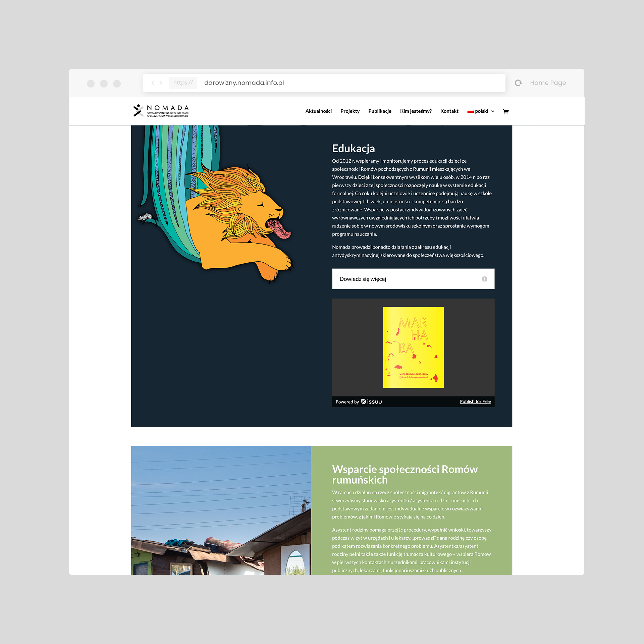Open the Aktualności menu item

point(318,111)
